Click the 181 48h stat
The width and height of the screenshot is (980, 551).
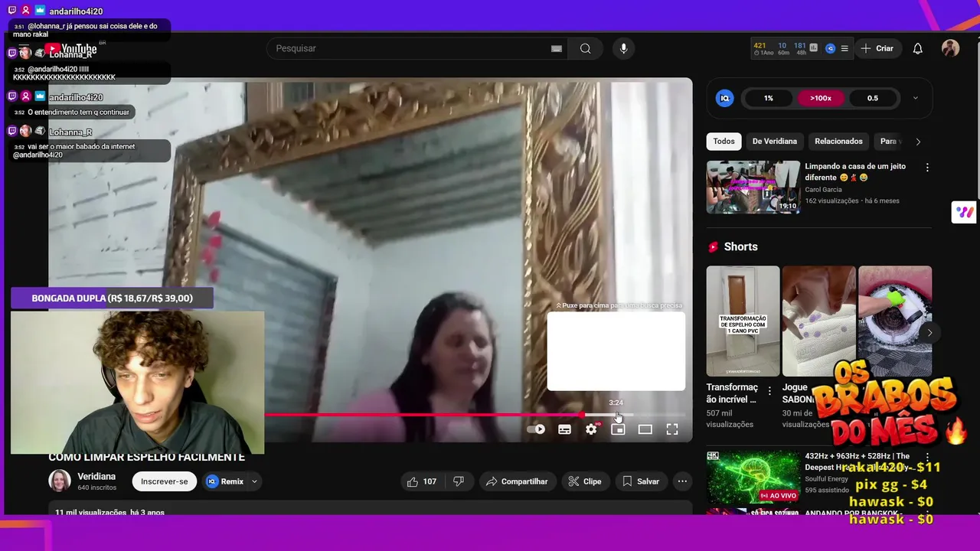click(800, 48)
